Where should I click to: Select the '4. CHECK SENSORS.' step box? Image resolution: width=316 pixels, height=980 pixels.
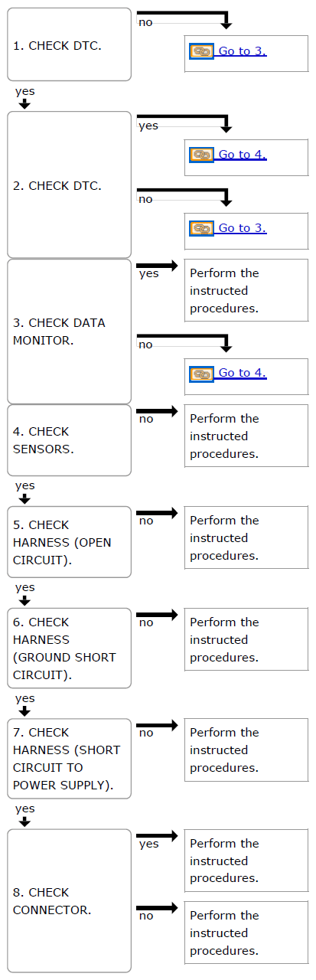point(70,440)
